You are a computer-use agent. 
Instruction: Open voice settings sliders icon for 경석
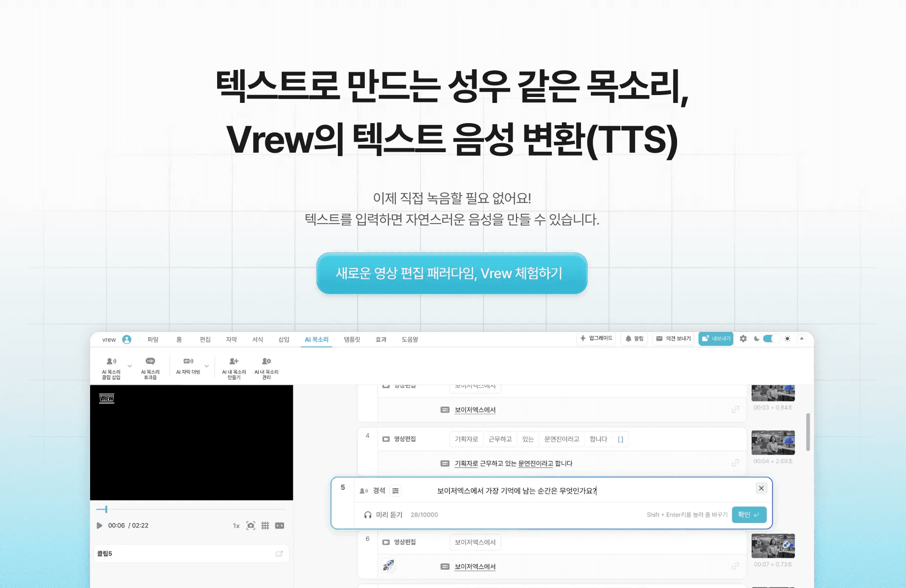click(395, 490)
